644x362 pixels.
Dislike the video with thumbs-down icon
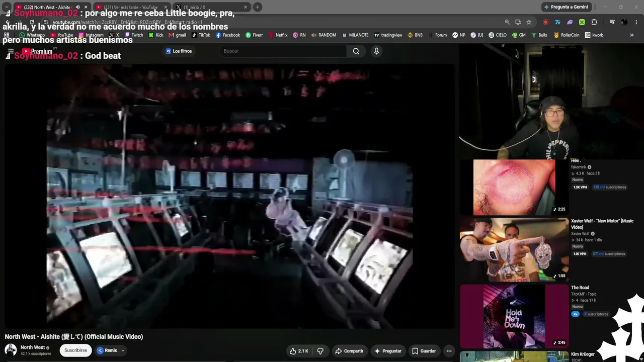320,351
